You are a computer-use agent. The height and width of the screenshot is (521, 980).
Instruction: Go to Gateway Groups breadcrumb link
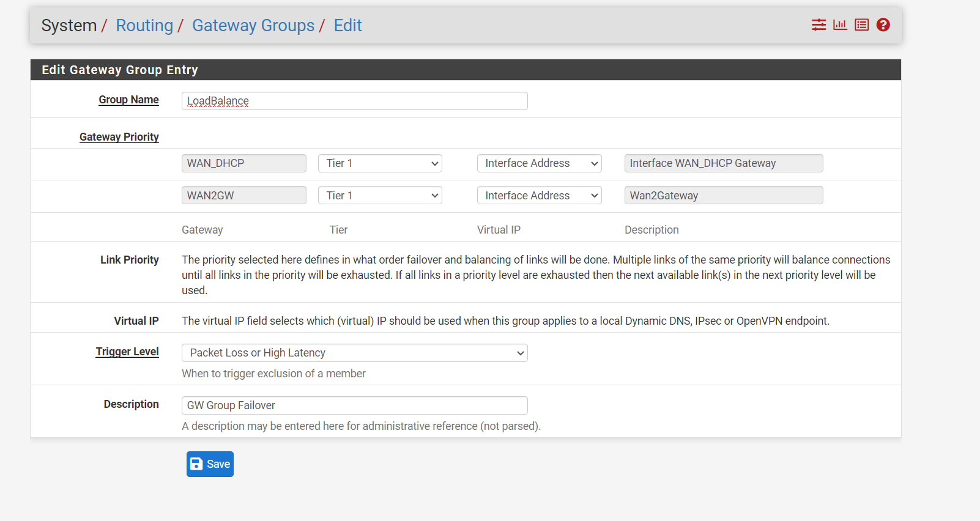click(x=253, y=26)
